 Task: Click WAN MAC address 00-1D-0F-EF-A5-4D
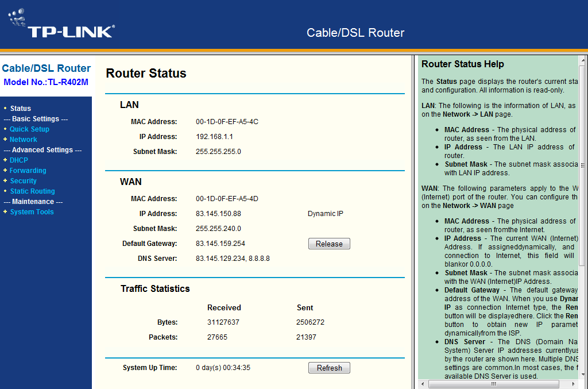click(227, 199)
